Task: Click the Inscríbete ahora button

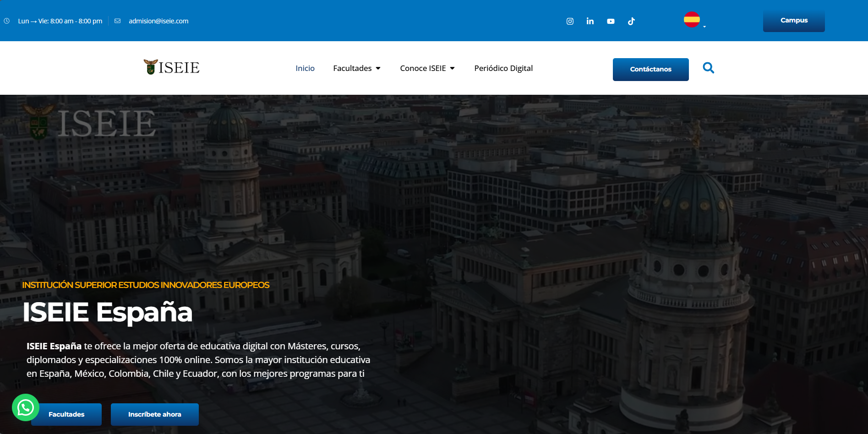Action: point(154,414)
